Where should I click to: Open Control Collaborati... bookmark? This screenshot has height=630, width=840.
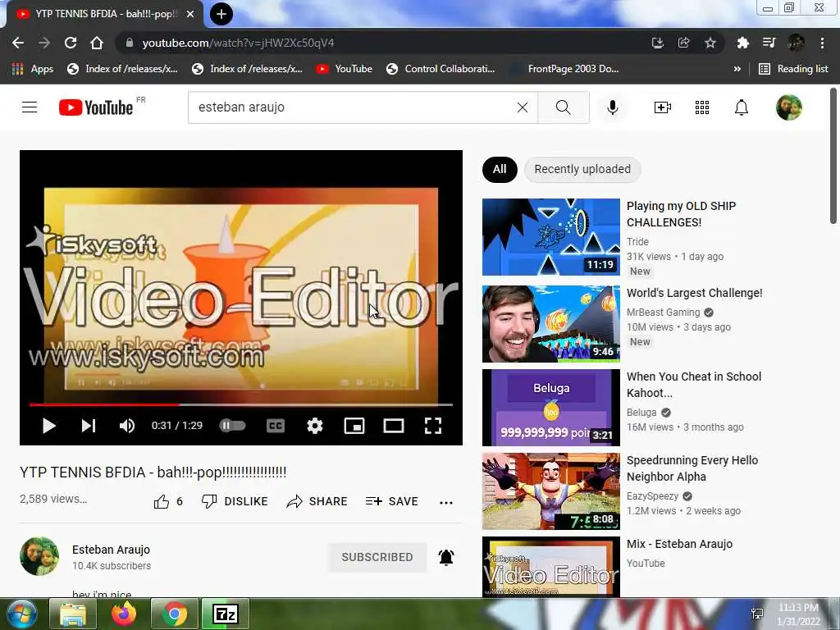441,69
